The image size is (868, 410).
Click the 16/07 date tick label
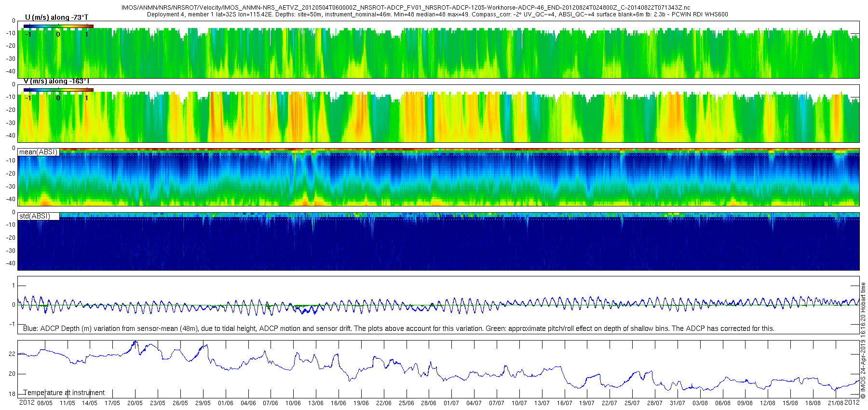pyautogui.click(x=564, y=403)
